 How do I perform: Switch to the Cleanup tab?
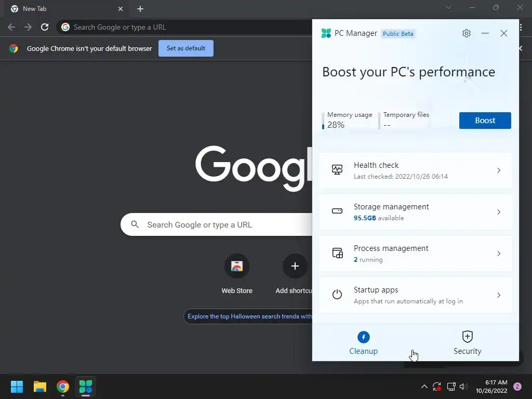[x=363, y=343]
